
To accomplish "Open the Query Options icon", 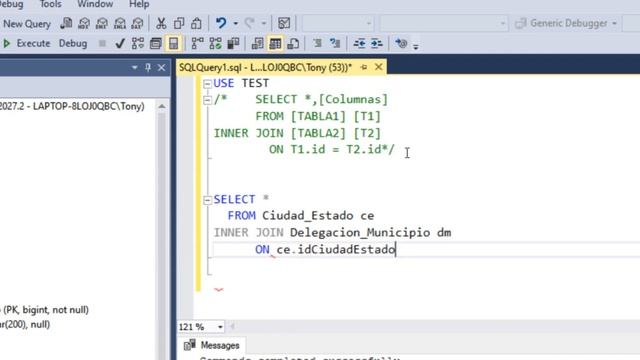I will coord(156,43).
